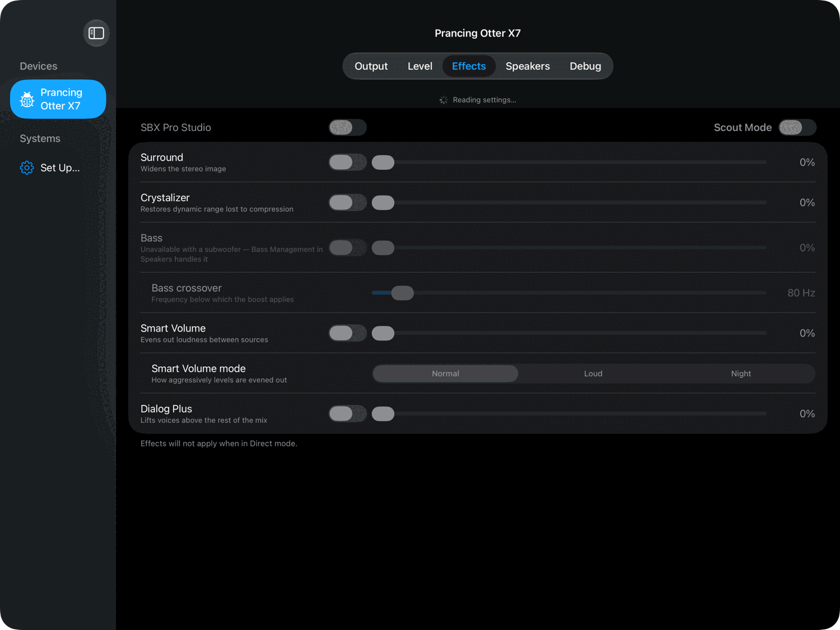
Task: Turn on the Surround toggle
Action: point(347,162)
